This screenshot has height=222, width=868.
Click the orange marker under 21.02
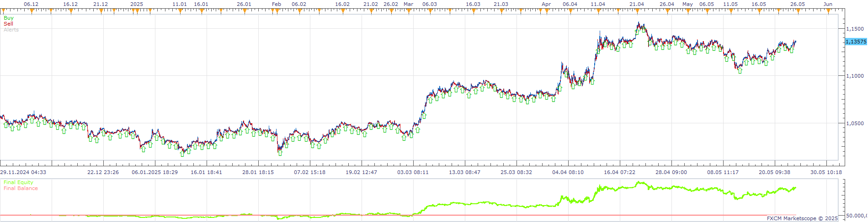click(x=371, y=11)
